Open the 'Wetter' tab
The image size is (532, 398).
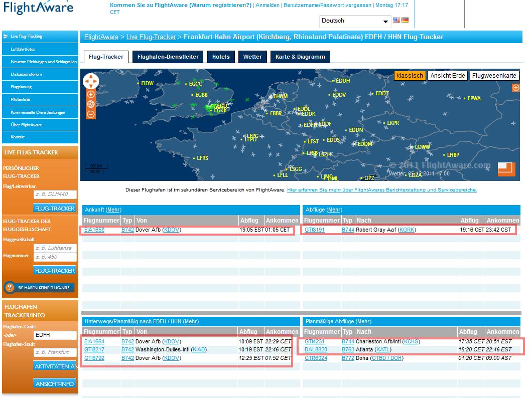(x=252, y=57)
